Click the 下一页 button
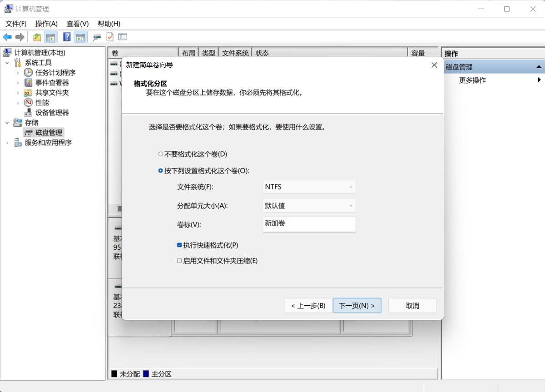Image resolution: width=545 pixels, height=392 pixels. click(x=357, y=305)
